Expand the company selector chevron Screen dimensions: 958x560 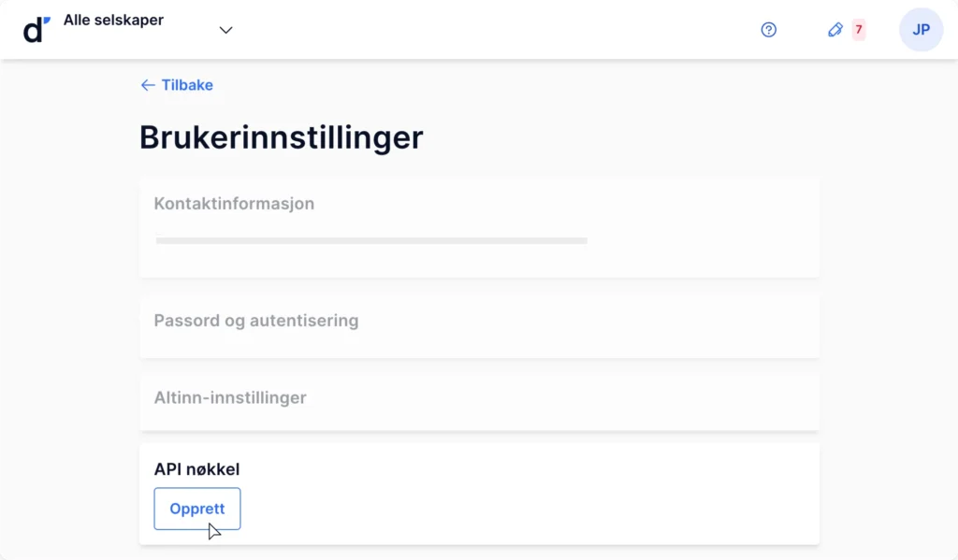pyautogui.click(x=226, y=30)
